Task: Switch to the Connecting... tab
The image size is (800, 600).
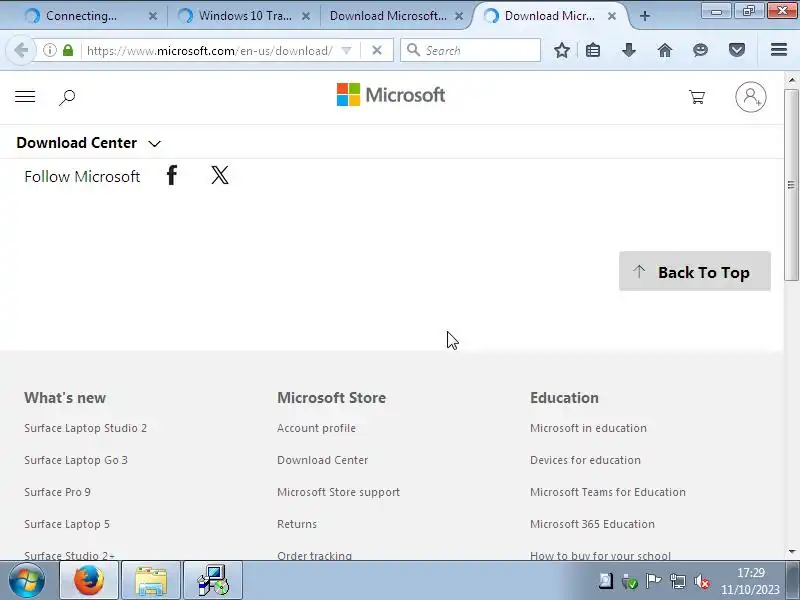Action: click(82, 16)
